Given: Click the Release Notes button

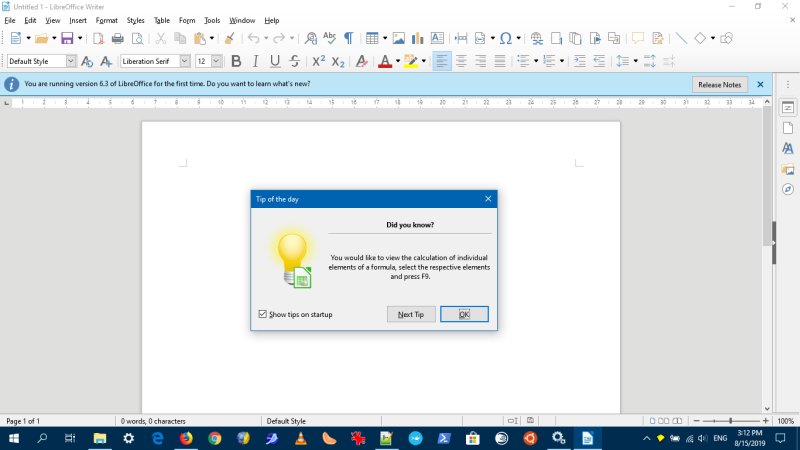Looking at the screenshot, I should (719, 85).
